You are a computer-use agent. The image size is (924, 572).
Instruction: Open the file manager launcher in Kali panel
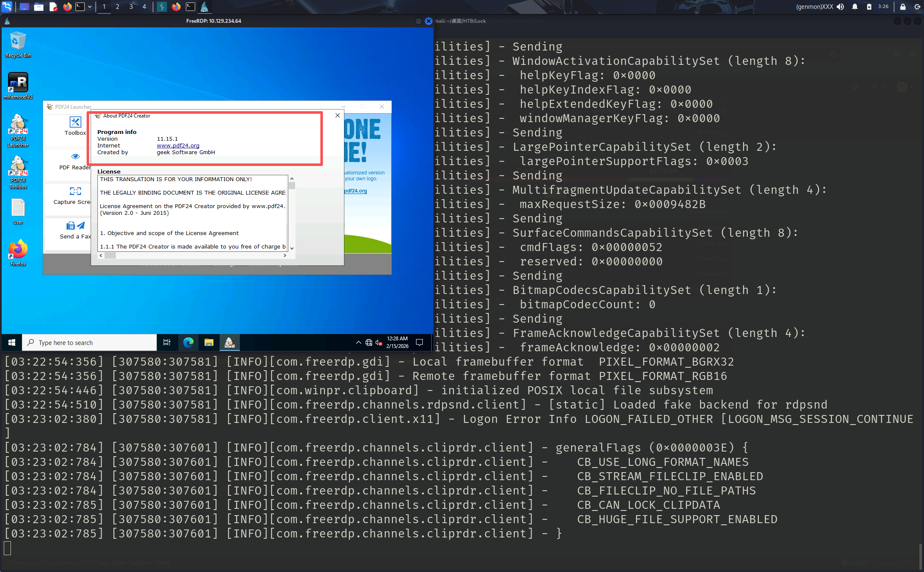39,7
